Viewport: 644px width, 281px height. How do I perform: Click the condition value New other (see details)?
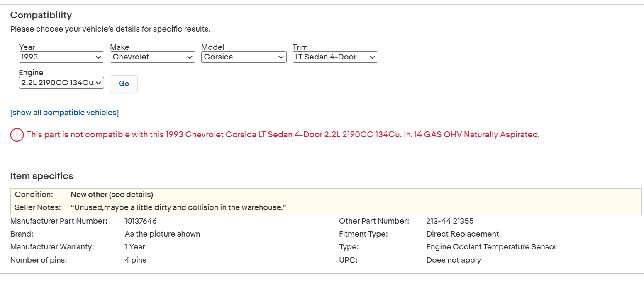click(x=112, y=195)
